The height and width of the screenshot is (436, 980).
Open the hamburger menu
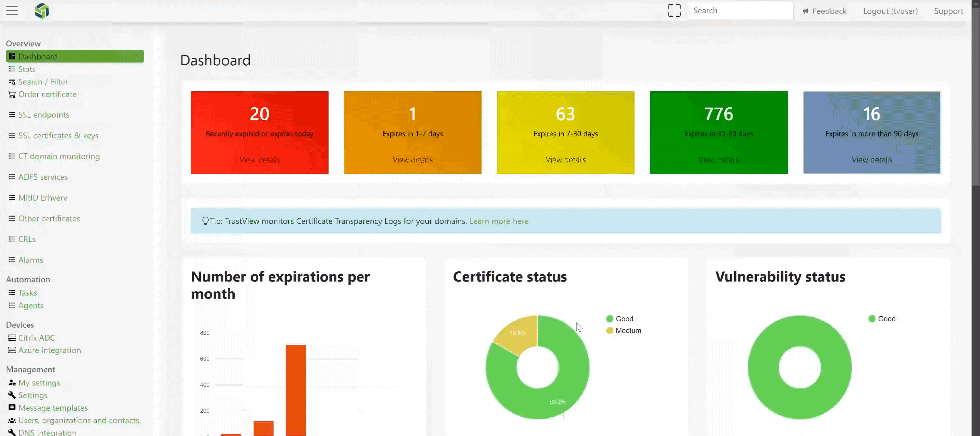point(11,11)
